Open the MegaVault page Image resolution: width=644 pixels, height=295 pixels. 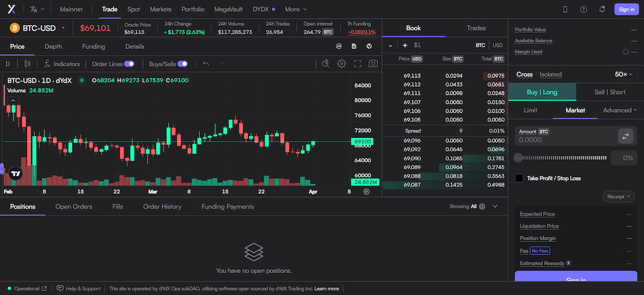tap(229, 9)
